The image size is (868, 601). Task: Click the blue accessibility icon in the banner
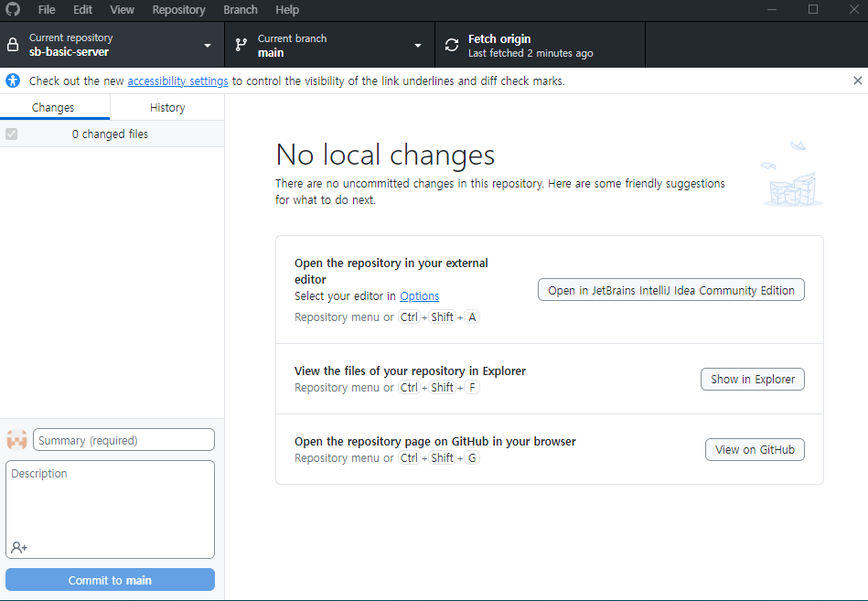click(13, 80)
